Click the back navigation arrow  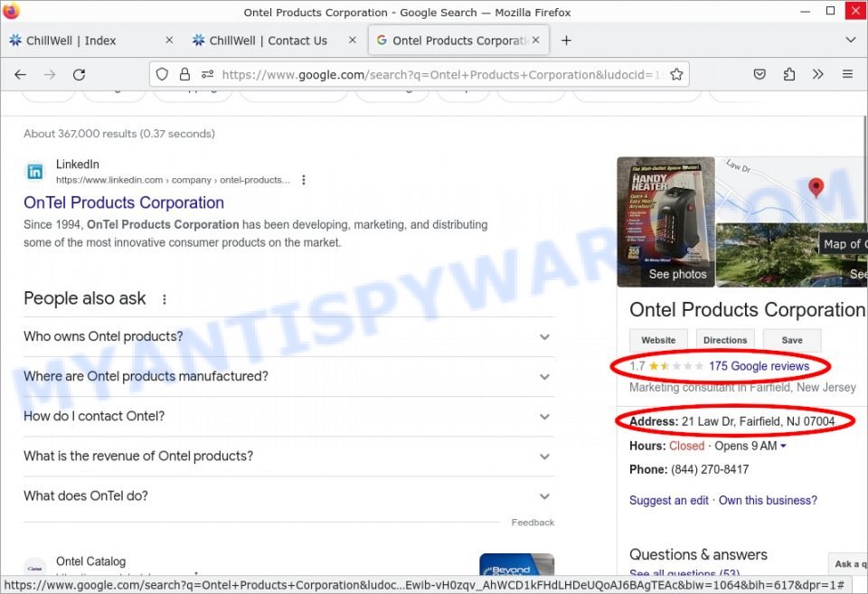(21, 74)
